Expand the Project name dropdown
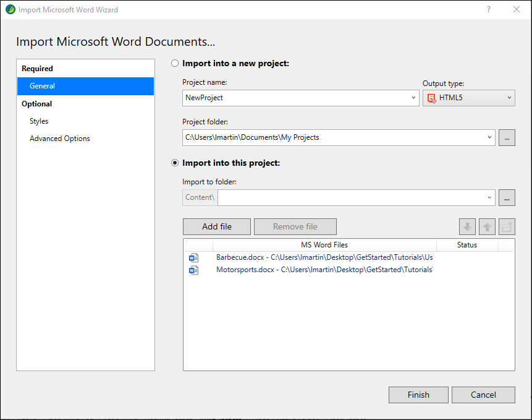The height and width of the screenshot is (420, 532). pos(413,98)
